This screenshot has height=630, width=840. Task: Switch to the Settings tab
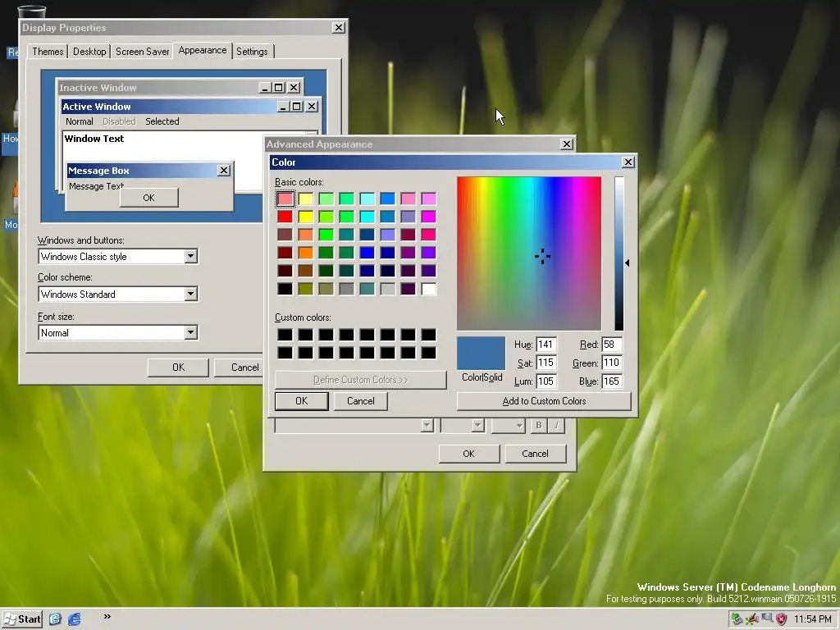coord(252,52)
